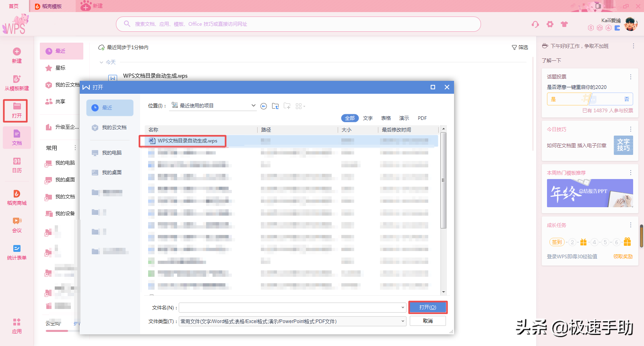Click 我的文档 in 常用 list
The image size is (644, 346).
click(60, 197)
